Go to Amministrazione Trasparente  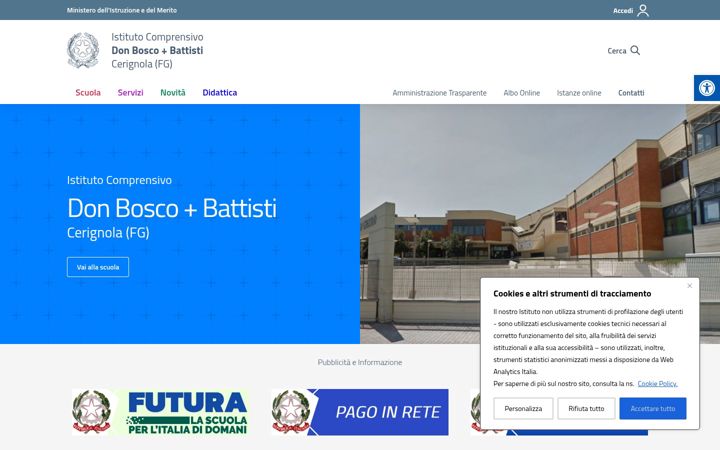coord(439,93)
